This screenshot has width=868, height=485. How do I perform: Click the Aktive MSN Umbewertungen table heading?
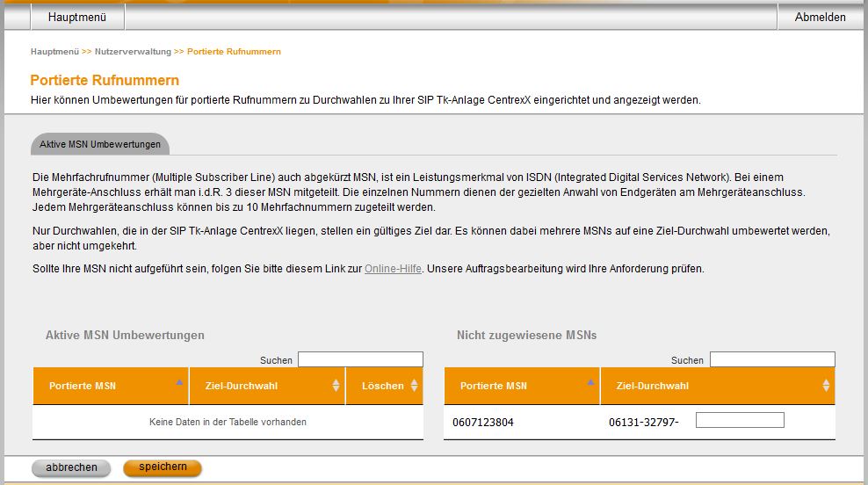[125, 335]
